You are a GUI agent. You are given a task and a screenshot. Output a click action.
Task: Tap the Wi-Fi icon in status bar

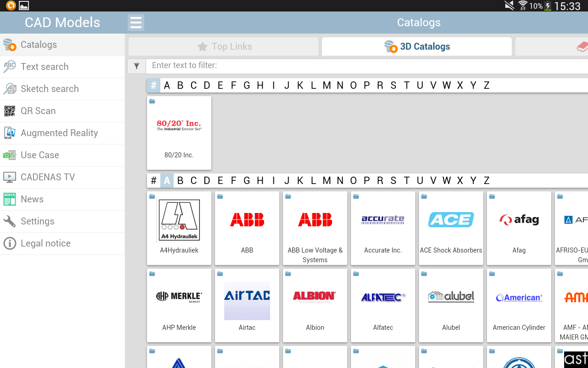523,6
